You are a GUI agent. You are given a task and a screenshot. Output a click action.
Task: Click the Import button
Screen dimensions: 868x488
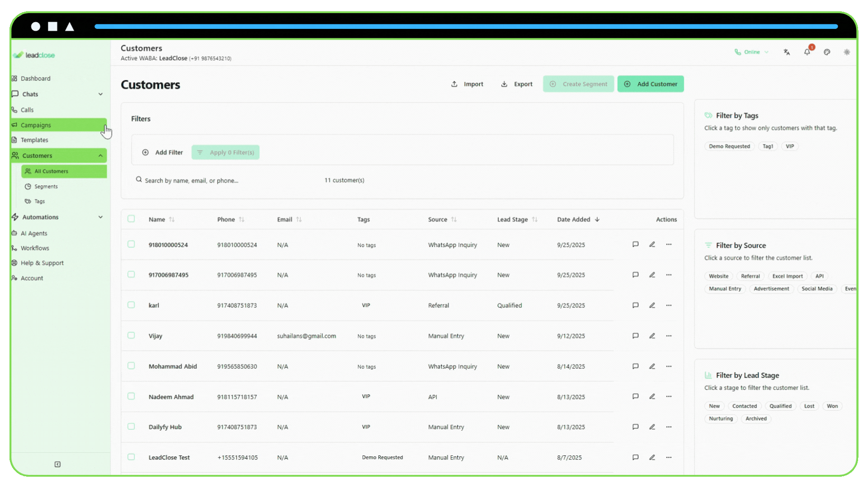click(467, 84)
